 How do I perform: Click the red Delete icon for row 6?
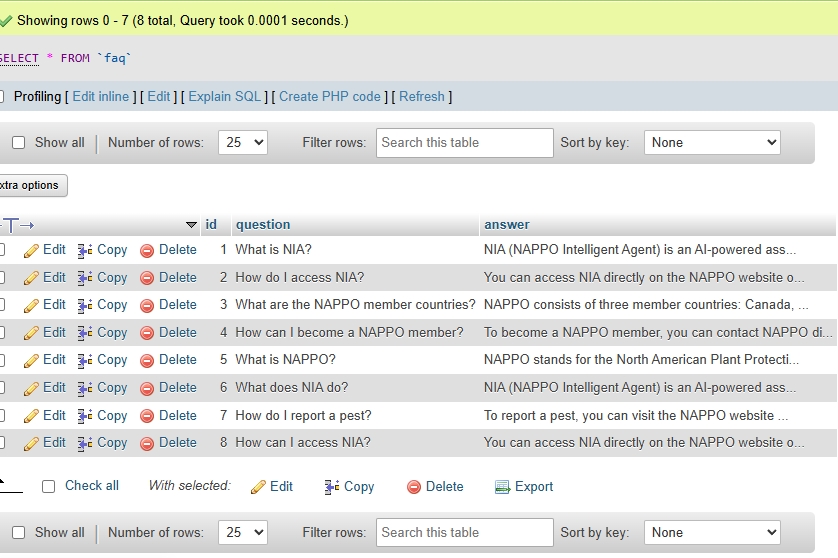[x=147, y=389]
